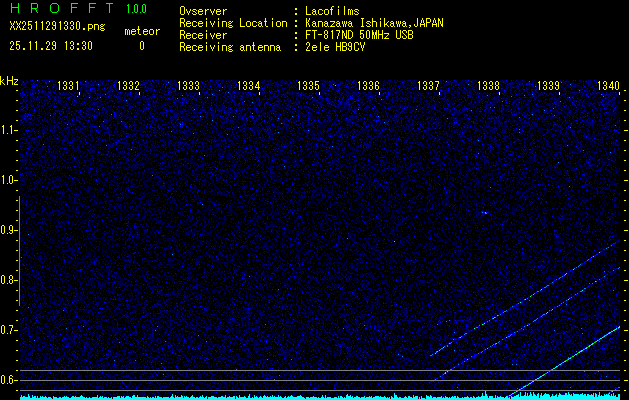629x400 pixels.
Task: Click the 0.7 kHz frequency label
Action: pos(9,330)
